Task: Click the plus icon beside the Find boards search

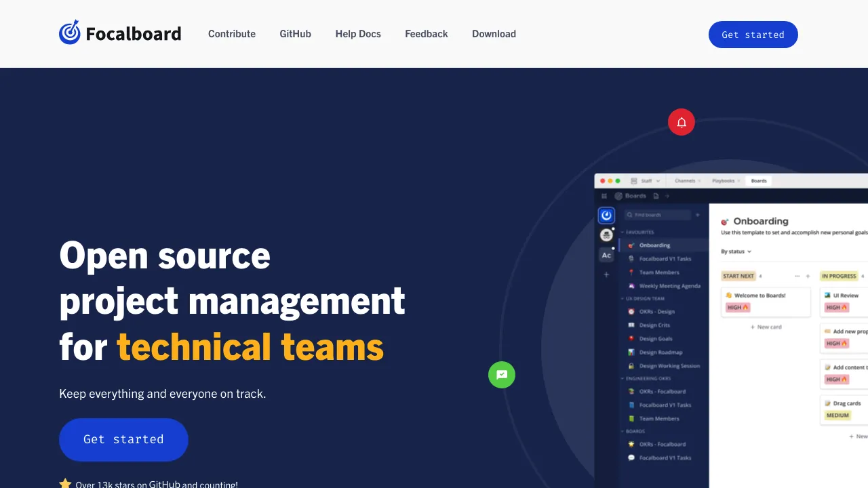Action: [698, 215]
